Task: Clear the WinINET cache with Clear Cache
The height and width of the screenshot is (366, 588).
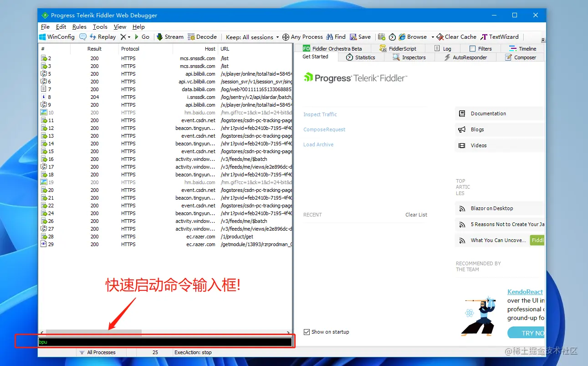Action: click(456, 37)
